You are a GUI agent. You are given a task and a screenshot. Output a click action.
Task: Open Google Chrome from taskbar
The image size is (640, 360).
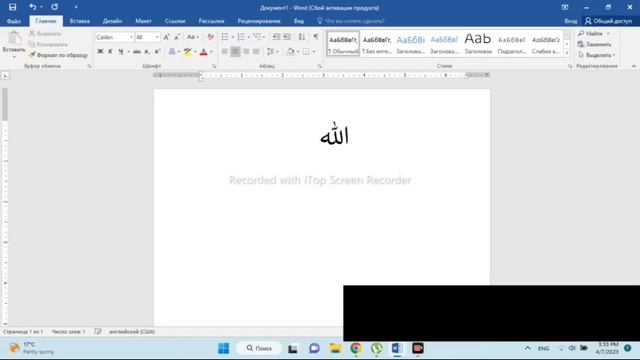(356, 348)
